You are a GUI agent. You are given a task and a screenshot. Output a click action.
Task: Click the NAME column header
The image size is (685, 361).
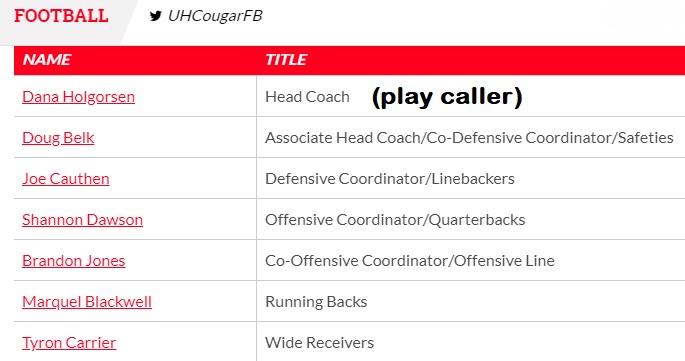click(47, 59)
